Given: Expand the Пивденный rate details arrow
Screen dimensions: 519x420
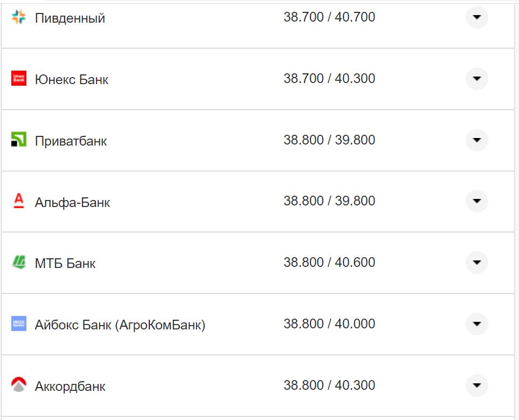Looking at the screenshot, I should pos(476,17).
